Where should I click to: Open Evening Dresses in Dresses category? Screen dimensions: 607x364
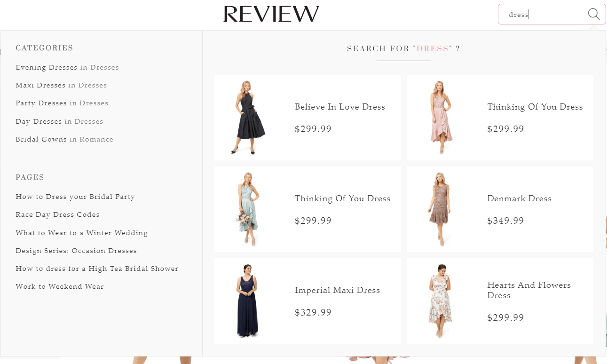pos(67,67)
